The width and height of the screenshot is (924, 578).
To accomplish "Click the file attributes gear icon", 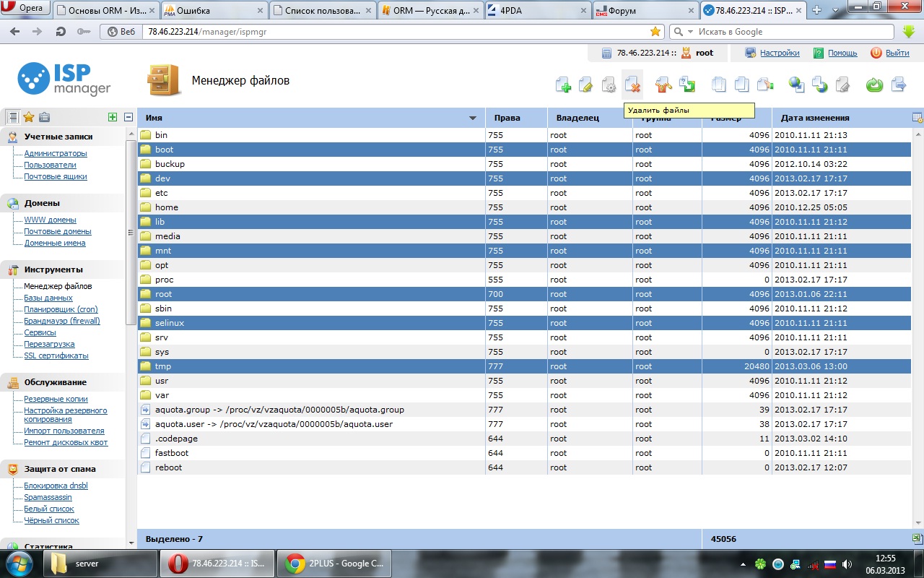I will [x=609, y=85].
